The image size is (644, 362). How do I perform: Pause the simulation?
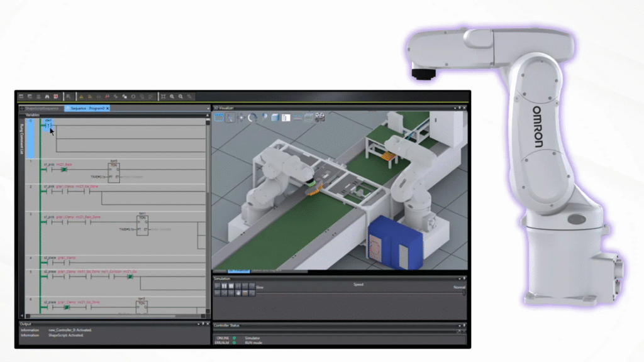click(224, 286)
